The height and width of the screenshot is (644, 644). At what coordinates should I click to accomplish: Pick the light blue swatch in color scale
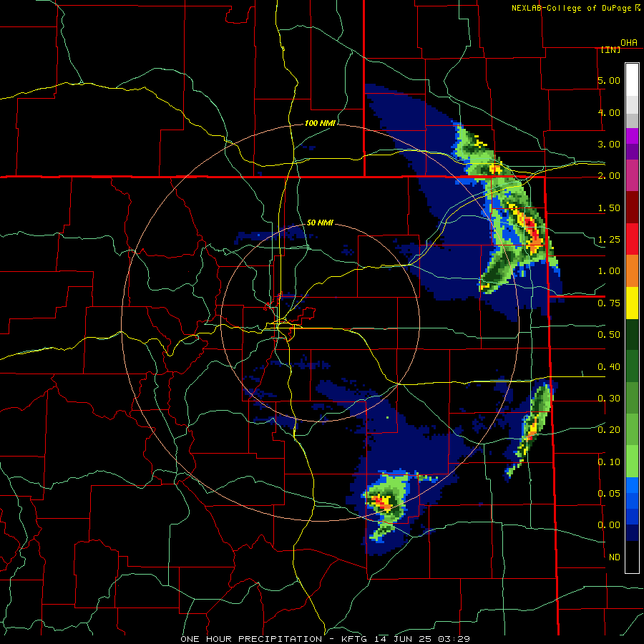[632, 485]
